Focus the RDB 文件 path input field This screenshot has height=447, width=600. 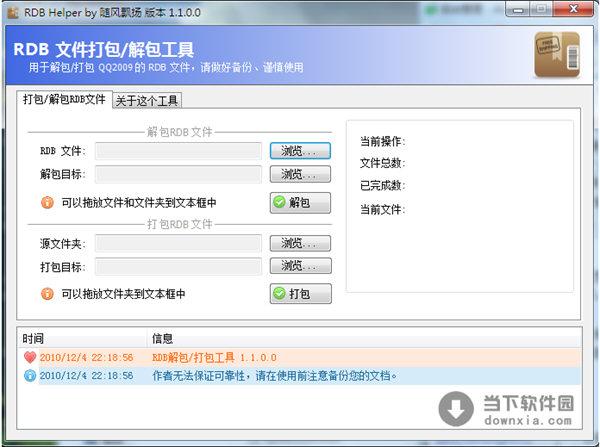click(x=178, y=151)
